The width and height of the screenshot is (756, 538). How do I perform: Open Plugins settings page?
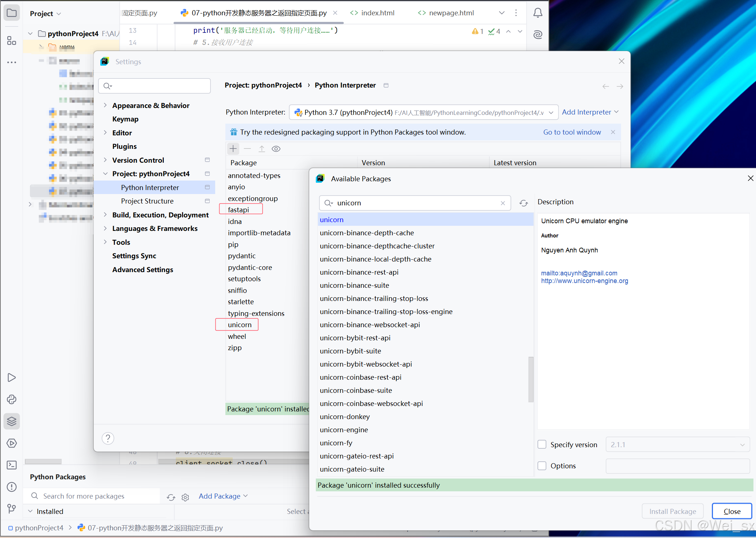pyautogui.click(x=124, y=146)
